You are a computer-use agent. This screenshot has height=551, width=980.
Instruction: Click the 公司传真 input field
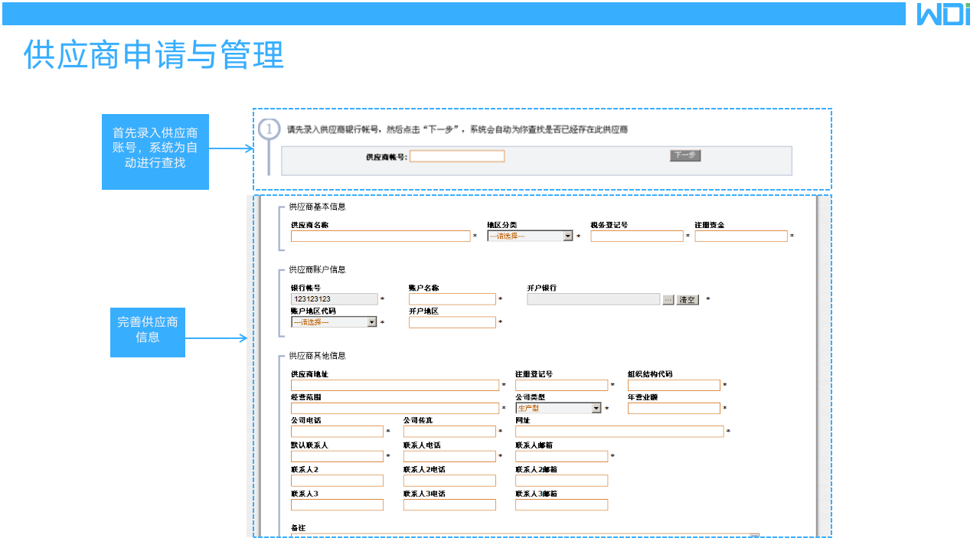coord(449,431)
